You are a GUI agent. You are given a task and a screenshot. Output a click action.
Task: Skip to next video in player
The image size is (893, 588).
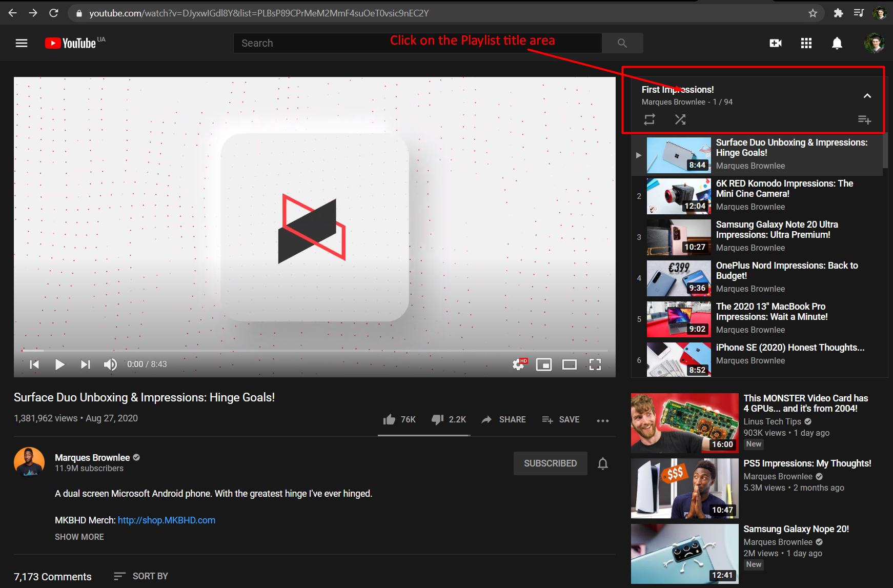coord(85,364)
